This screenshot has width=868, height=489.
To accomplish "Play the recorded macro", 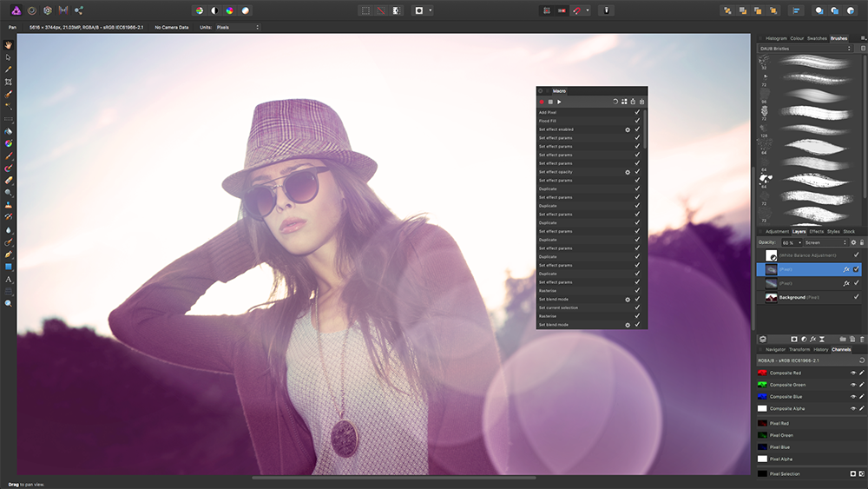I will click(559, 102).
